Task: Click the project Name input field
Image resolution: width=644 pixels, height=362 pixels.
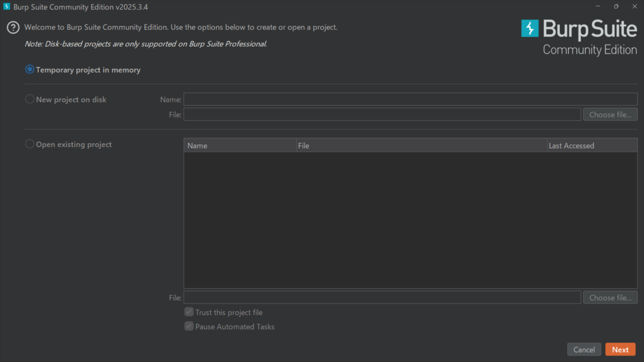Action: point(411,99)
